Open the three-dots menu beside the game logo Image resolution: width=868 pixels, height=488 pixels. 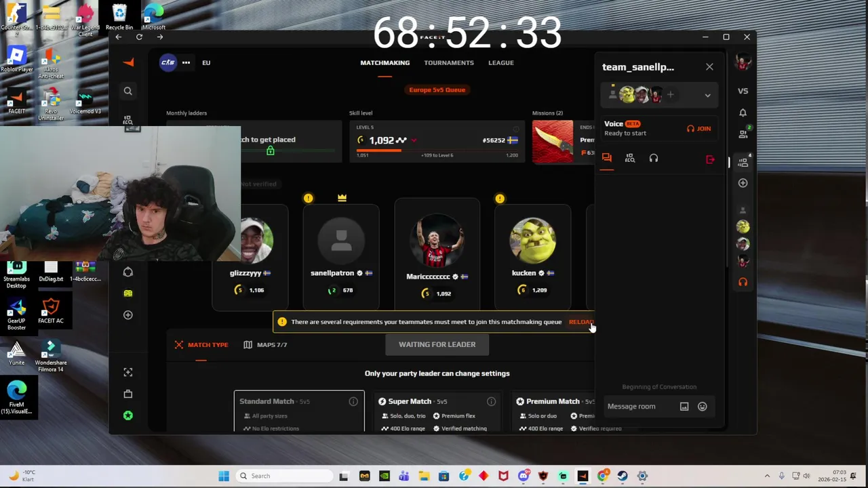tap(186, 62)
